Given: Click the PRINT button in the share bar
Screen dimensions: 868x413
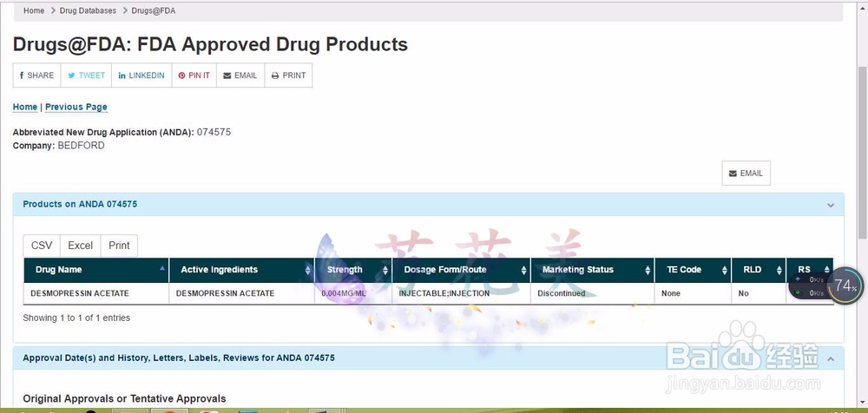Looking at the screenshot, I should pos(288,75).
